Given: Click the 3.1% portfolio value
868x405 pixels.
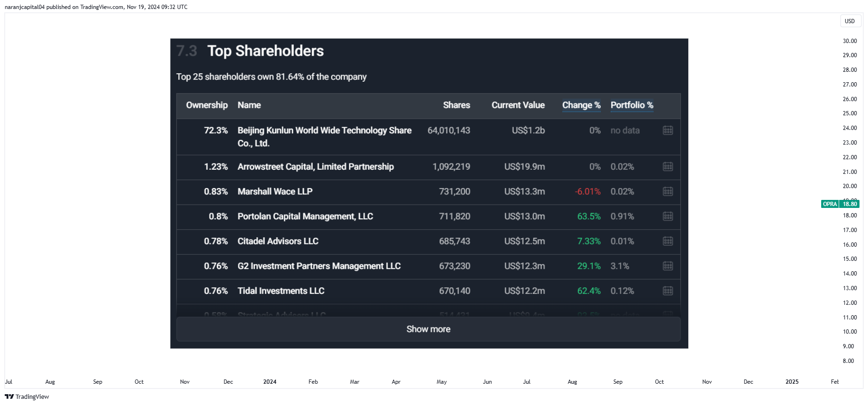Looking at the screenshot, I should pyautogui.click(x=620, y=266).
